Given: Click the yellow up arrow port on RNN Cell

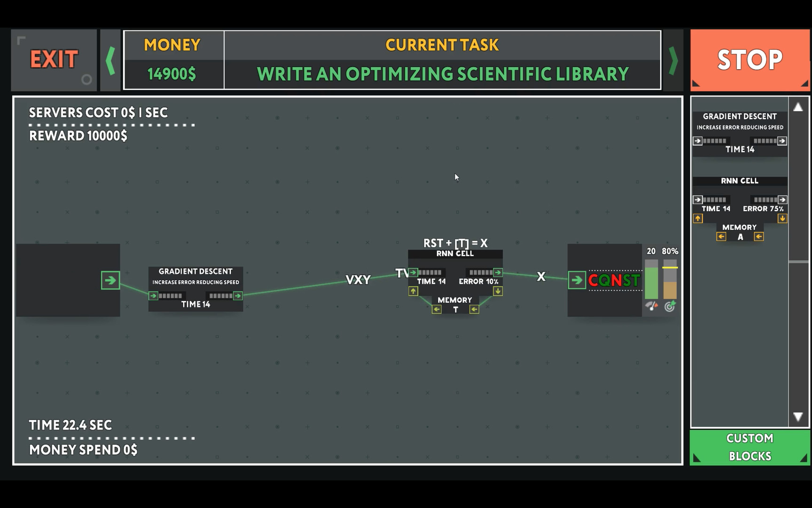Looking at the screenshot, I should [x=413, y=292].
